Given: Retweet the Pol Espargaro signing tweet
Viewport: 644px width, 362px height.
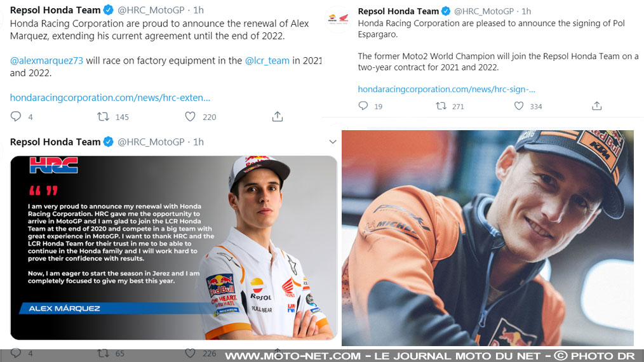Looking at the screenshot, I should tap(441, 106).
